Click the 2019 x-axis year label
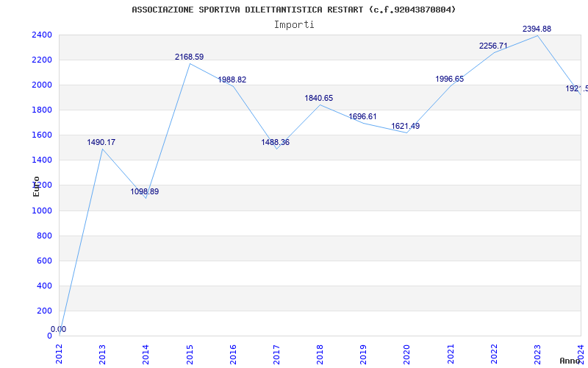 (x=363, y=354)
